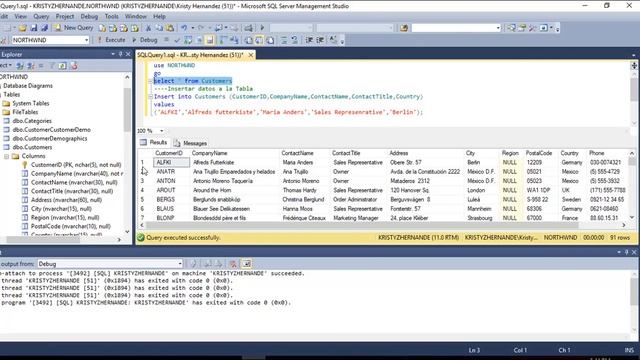
Task: Pin the Object Explorer panel
Action: (x=120, y=54)
